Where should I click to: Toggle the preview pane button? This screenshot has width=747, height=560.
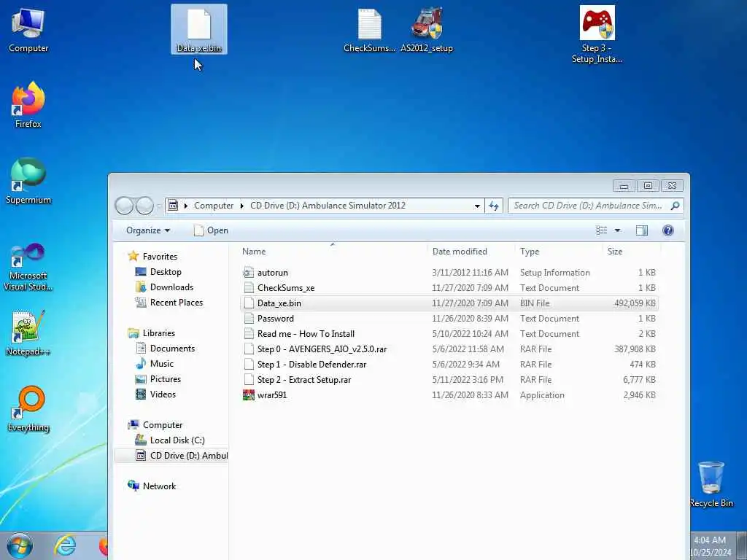click(642, 230)
